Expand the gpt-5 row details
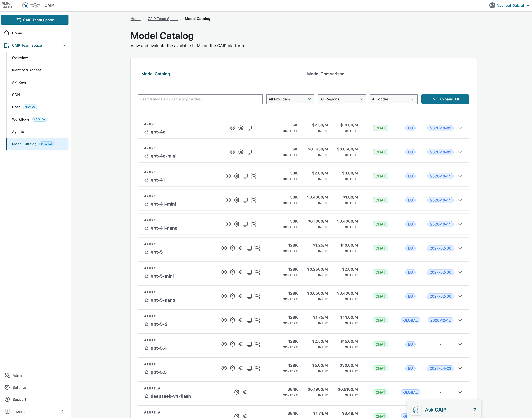Screen dimensions: 532x418 [460, 248]
